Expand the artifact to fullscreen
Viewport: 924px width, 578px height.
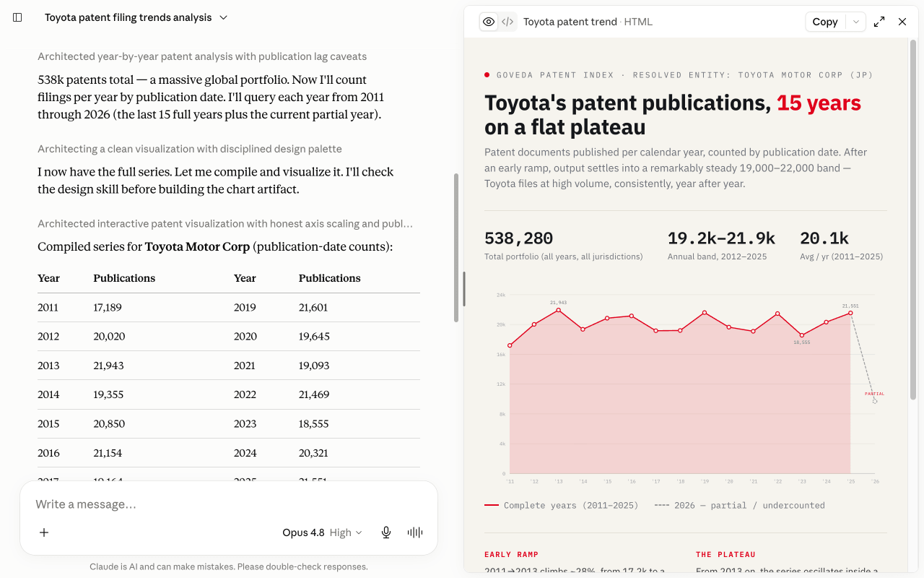879,22
